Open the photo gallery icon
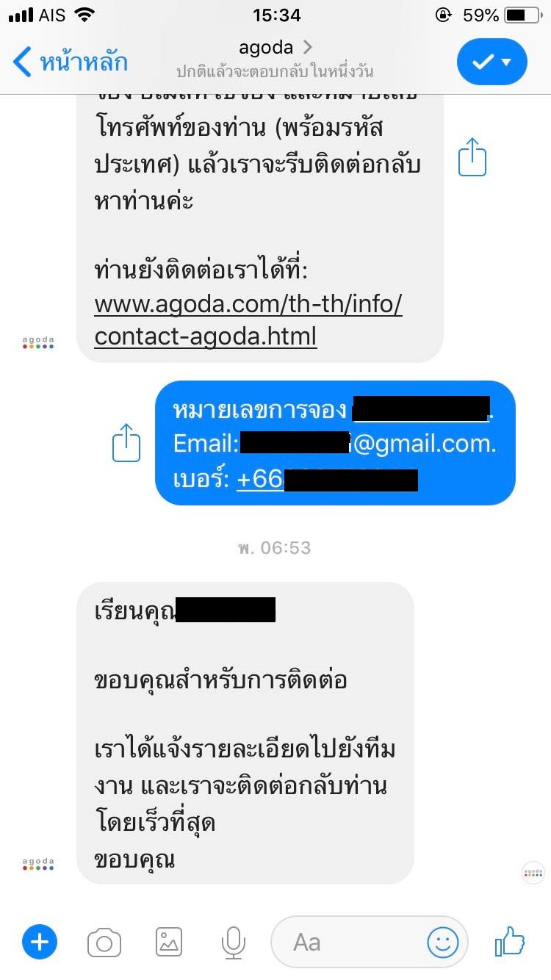551x980 pixels. tap(169, 942)
